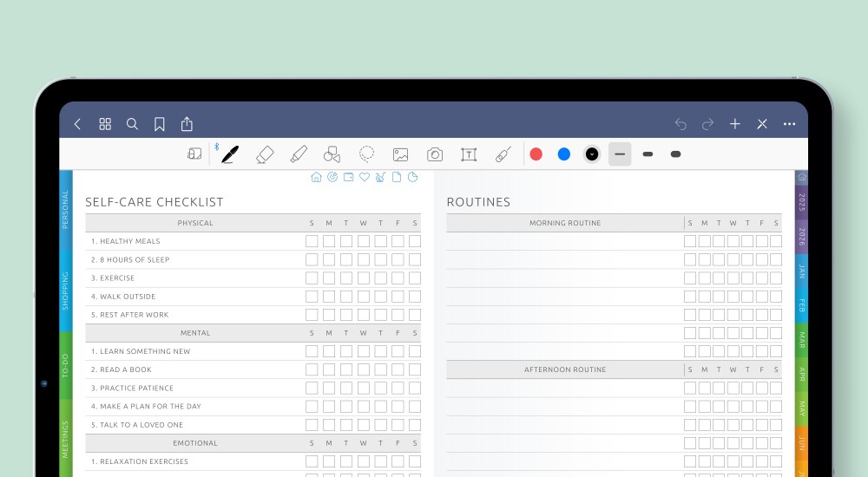
Task: Go to the APR month tab
Action: pyautogui.click(x=801, y=374)
